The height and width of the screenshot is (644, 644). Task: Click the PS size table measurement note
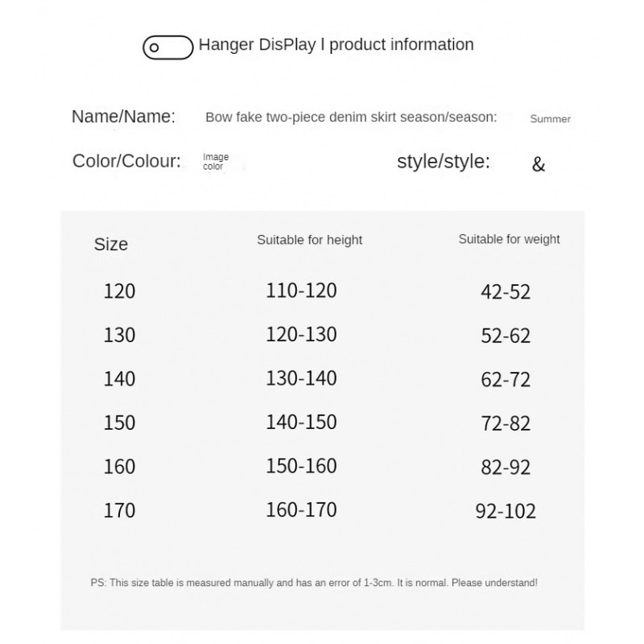(314, 583)
